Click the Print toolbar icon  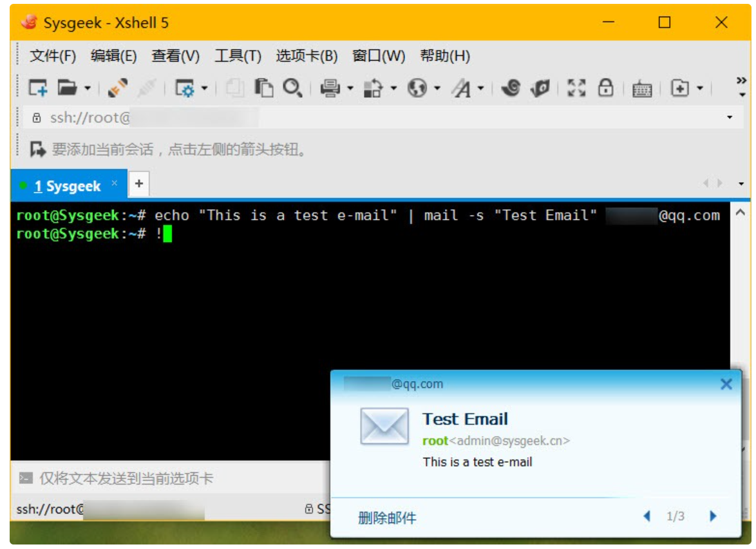(330, 88)
